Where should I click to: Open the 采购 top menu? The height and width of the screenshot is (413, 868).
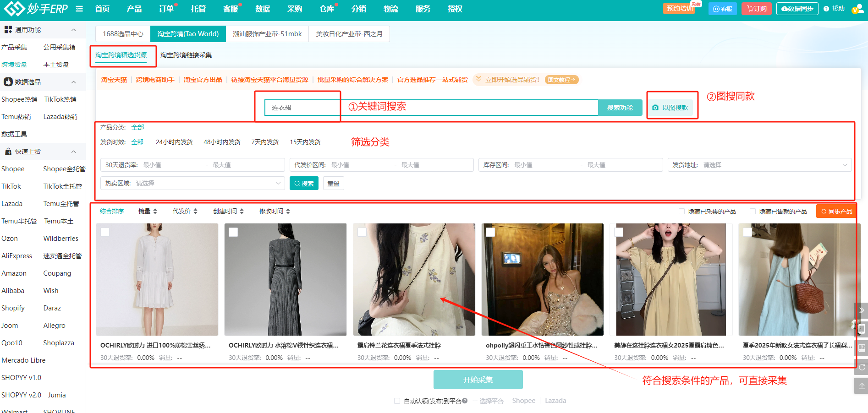(x=294, y=9)
